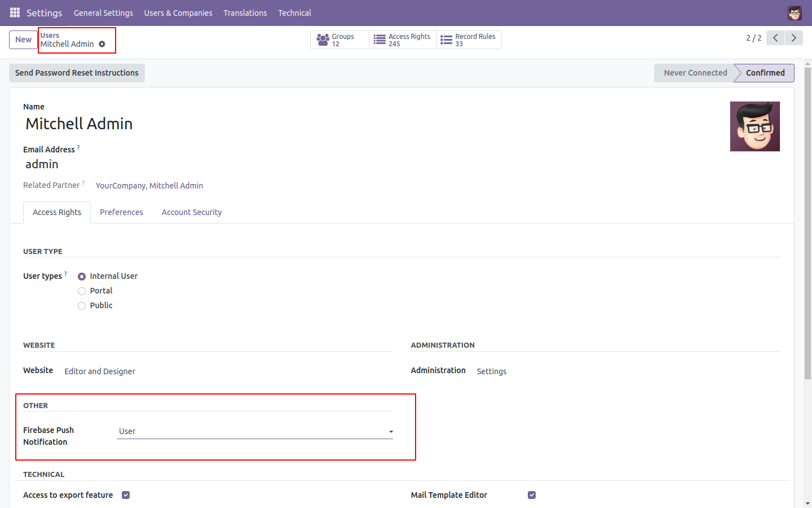Open Record Rules stat button
The image size is (812, 508).
click(469, 40)
